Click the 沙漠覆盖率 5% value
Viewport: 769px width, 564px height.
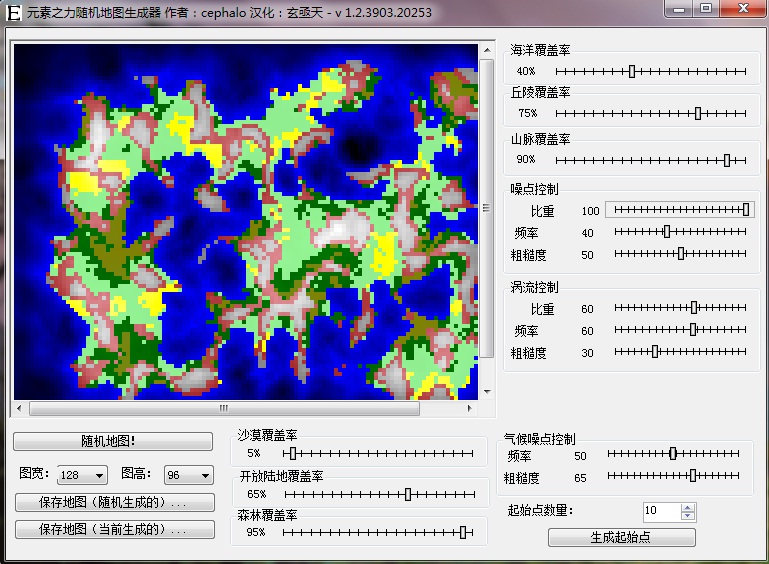pos(254,454)
